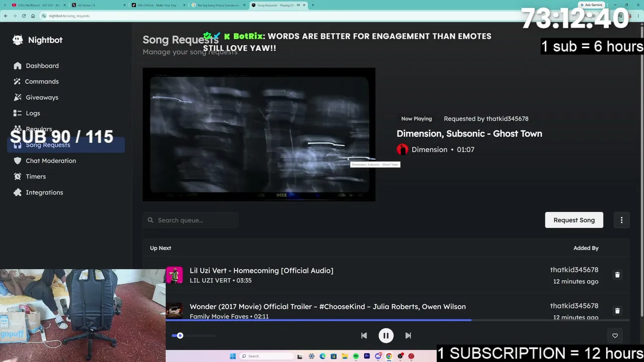Favorite the current song with heart icon

click(x=615, y=336)
